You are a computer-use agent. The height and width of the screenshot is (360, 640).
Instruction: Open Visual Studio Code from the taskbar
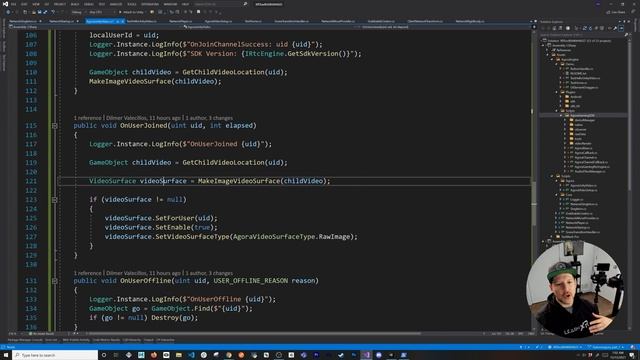pos(191,355)
